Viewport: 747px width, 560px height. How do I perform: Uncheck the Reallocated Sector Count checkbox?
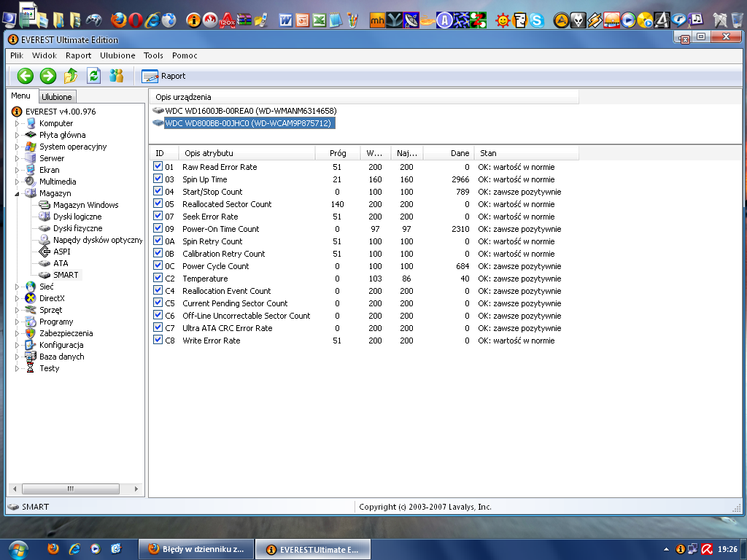click(158, 204)
